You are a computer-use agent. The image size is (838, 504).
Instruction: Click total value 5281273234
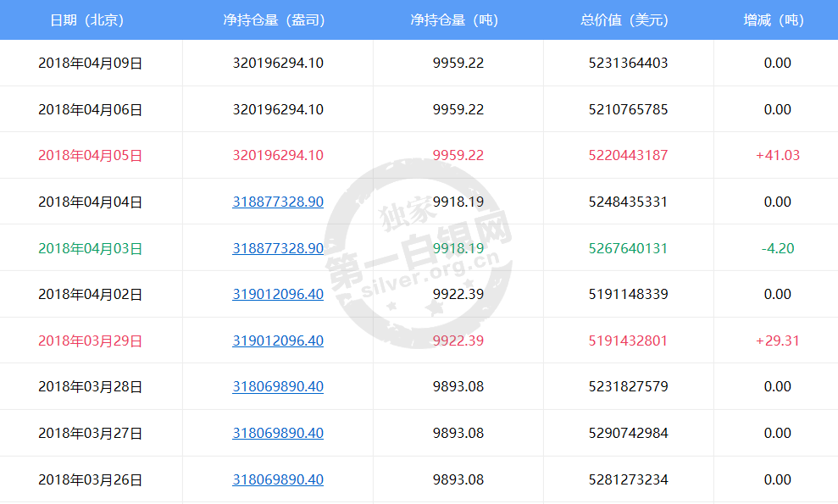click(628, 480)
